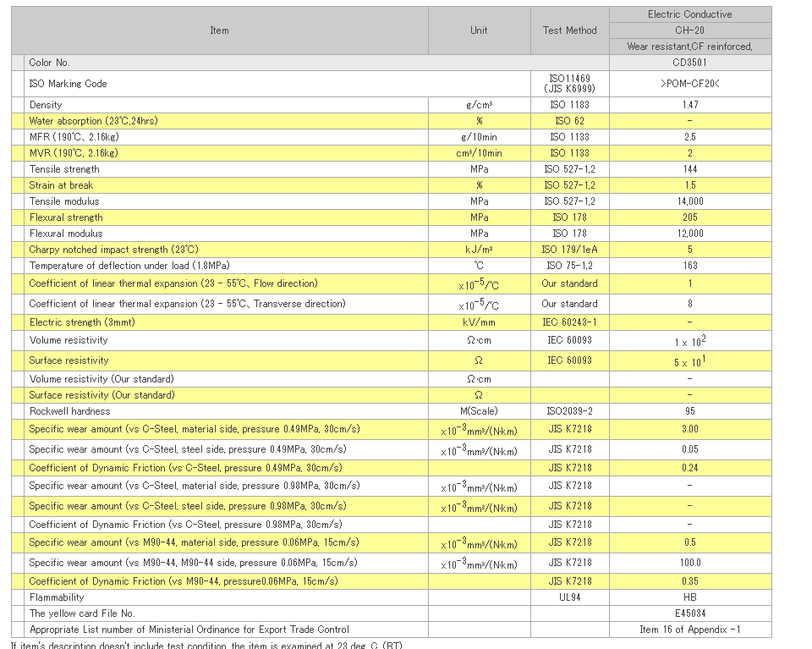
Task: Click the 'Test Method' column header
Action: [x=569, y=30]
